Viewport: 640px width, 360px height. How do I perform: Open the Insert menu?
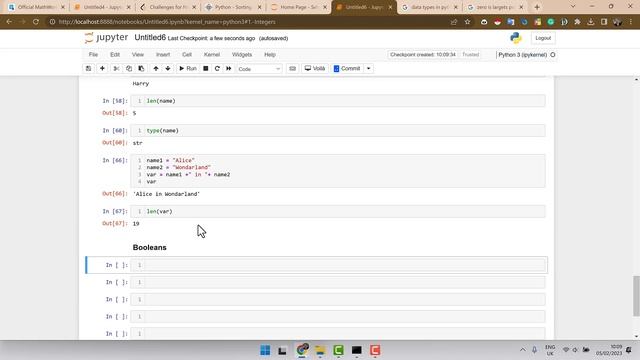[163, 55]
